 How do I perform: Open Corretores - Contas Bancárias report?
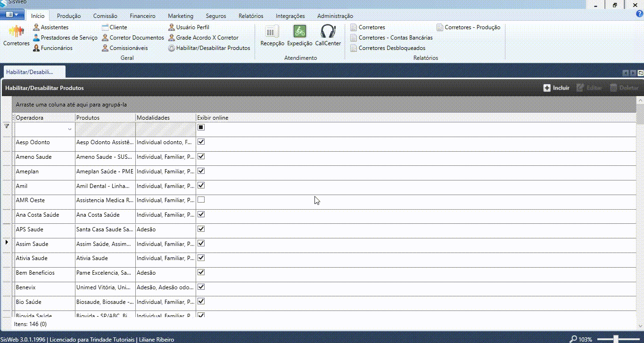click(x=391, y=38)
